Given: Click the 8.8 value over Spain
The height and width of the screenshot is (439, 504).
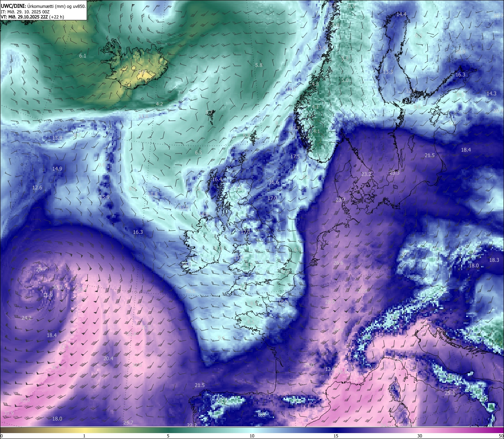Looking at the screenshot, I should tap(261, 415).
